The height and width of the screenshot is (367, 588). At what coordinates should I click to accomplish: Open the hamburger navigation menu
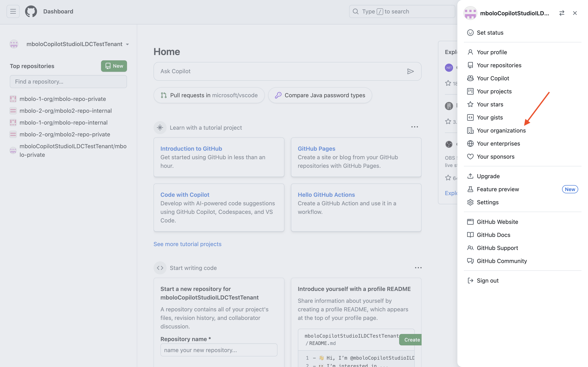13,11
